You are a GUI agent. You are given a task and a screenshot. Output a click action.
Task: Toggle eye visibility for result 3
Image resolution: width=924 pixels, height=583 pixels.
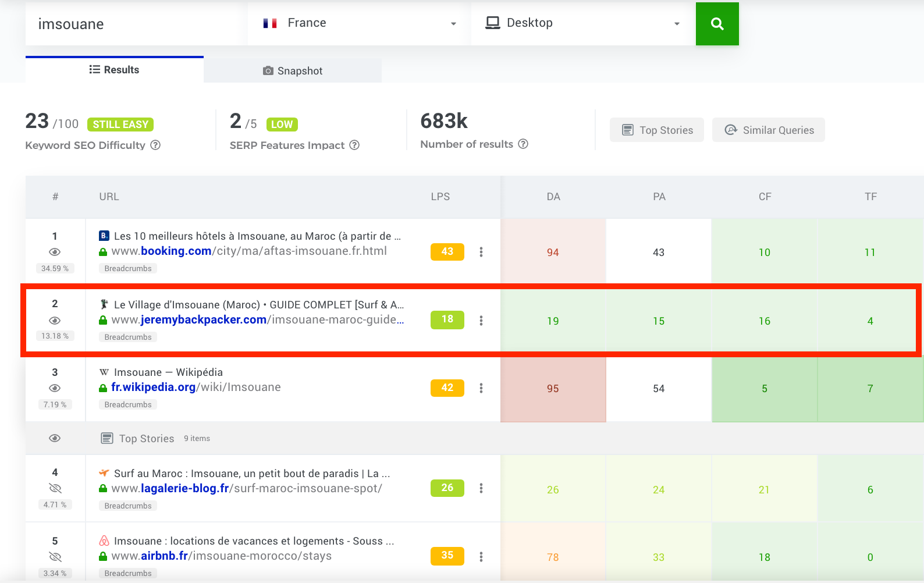55,388
